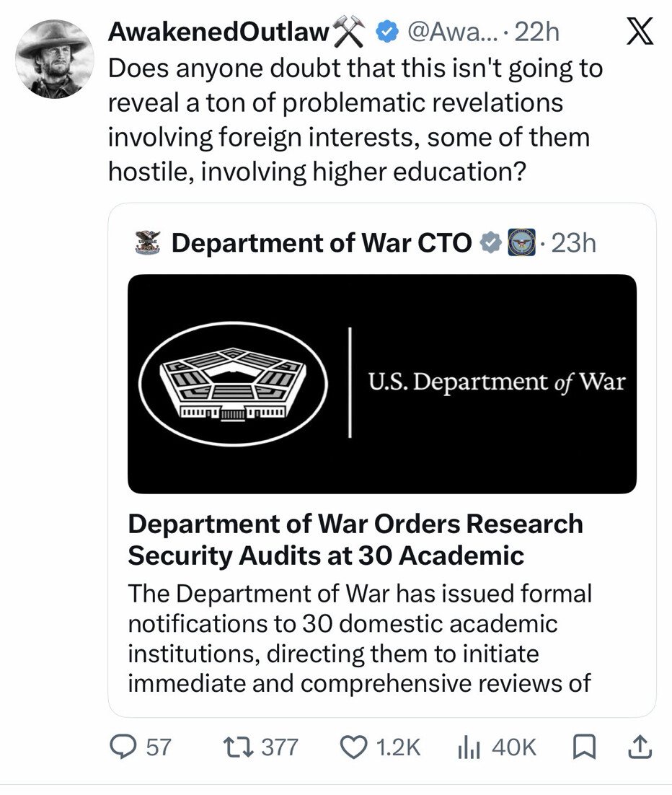Open the U.S. Department of War banner image

[x=382, y=384]
